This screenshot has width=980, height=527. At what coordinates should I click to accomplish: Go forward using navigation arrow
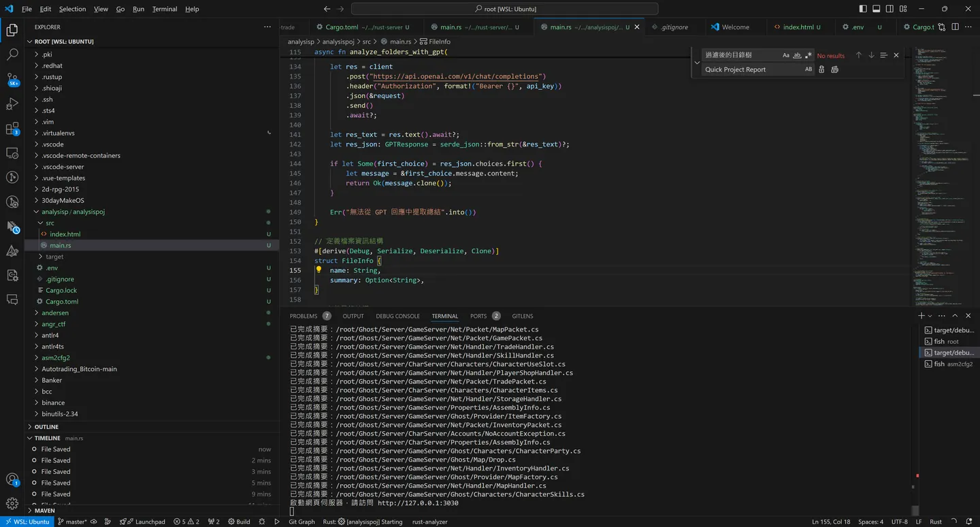341,9
